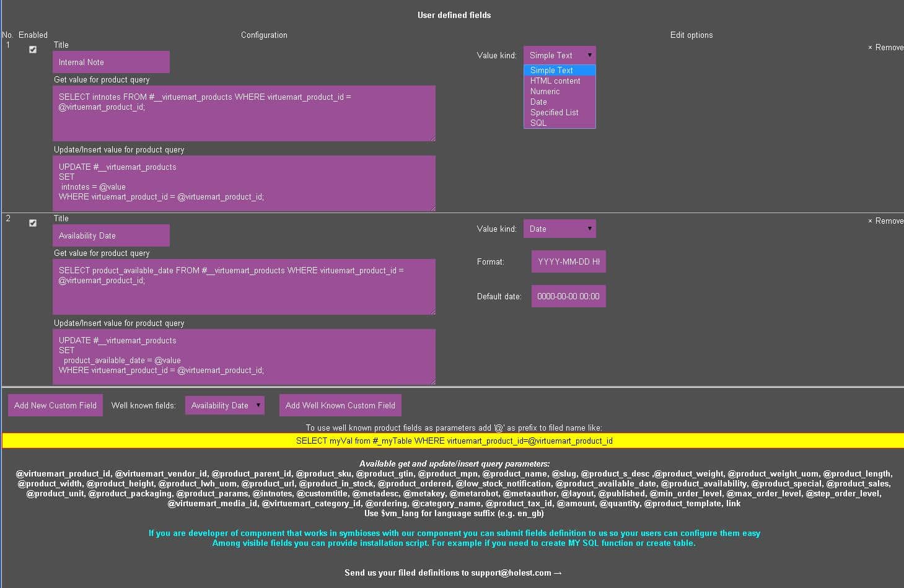This screenshot has width=904, height=588.
Task: Click the Add Well Known Custom Field button
Action: (x=340, y=405)
